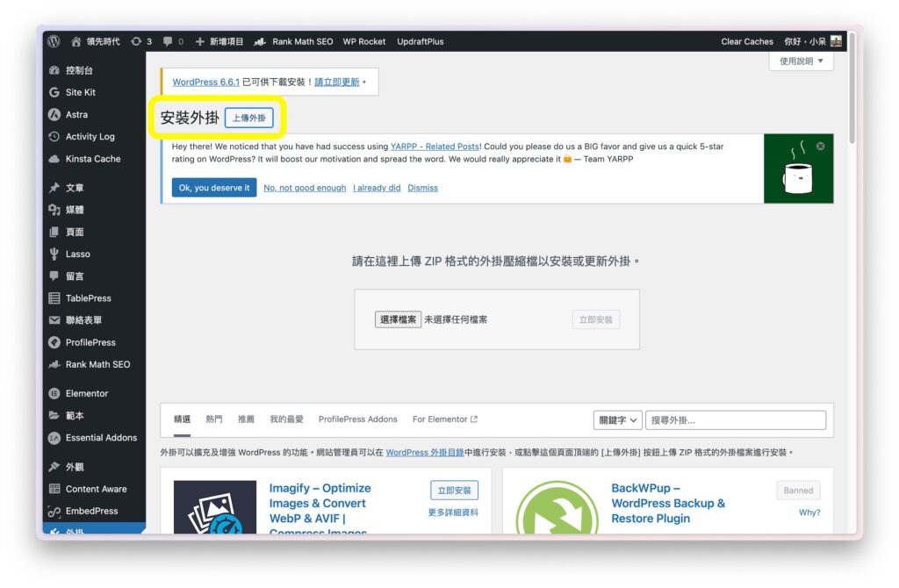The width and height of the screenshot is (899, 588).
Task: Expand the 使用說明 help dropdown
Action: click(801, 61)
